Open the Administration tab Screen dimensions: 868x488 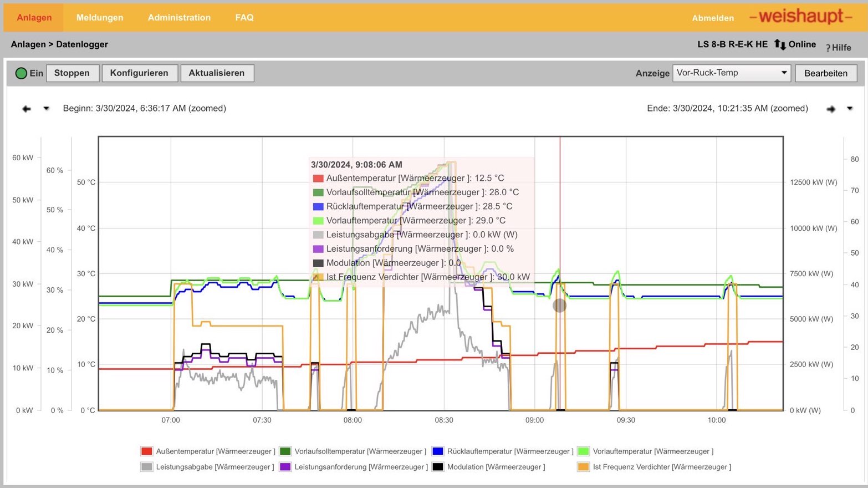[x=179, y=18]
